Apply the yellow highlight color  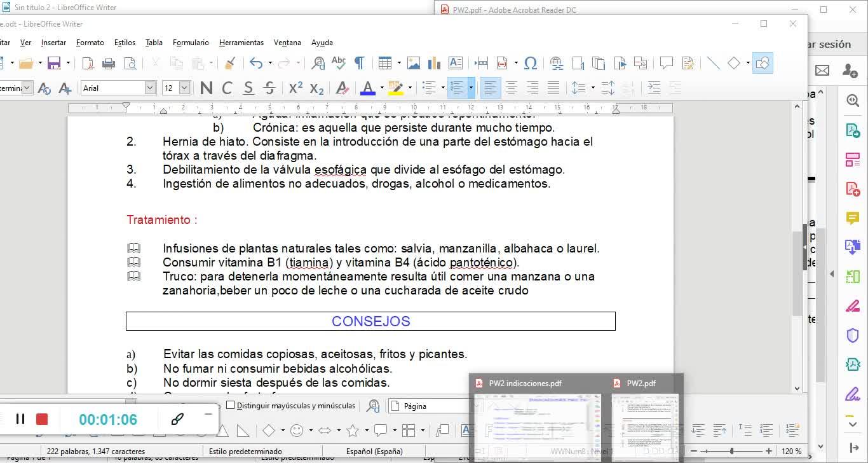(x=396, y=88)
